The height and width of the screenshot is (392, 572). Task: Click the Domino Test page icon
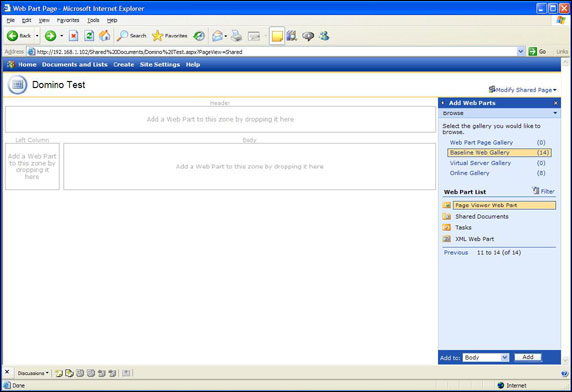pyautogui.click(x=17, y=85)
